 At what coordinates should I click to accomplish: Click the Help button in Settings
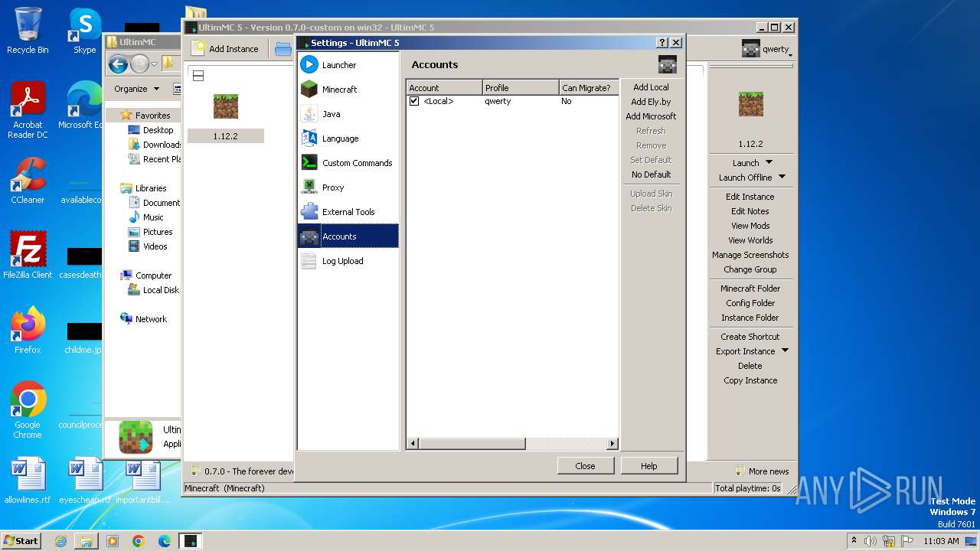pos(648,465)
